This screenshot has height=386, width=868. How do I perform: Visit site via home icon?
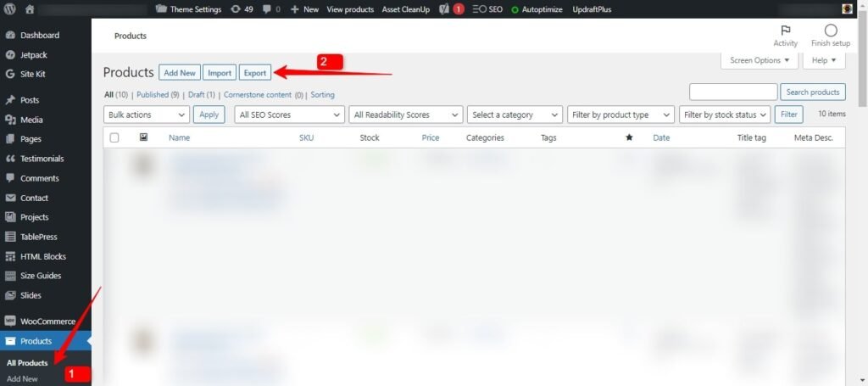(x=30, y=8)
